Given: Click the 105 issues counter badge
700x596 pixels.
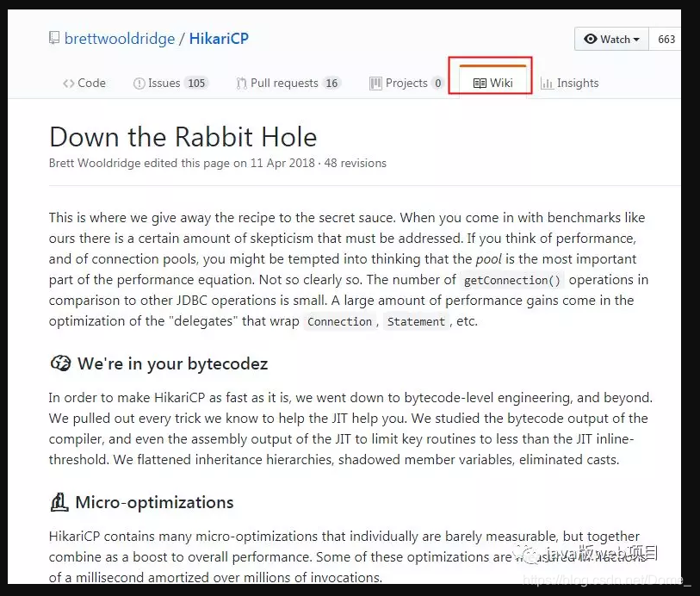Looking at the screenshot, I should (x=196, y=83).
